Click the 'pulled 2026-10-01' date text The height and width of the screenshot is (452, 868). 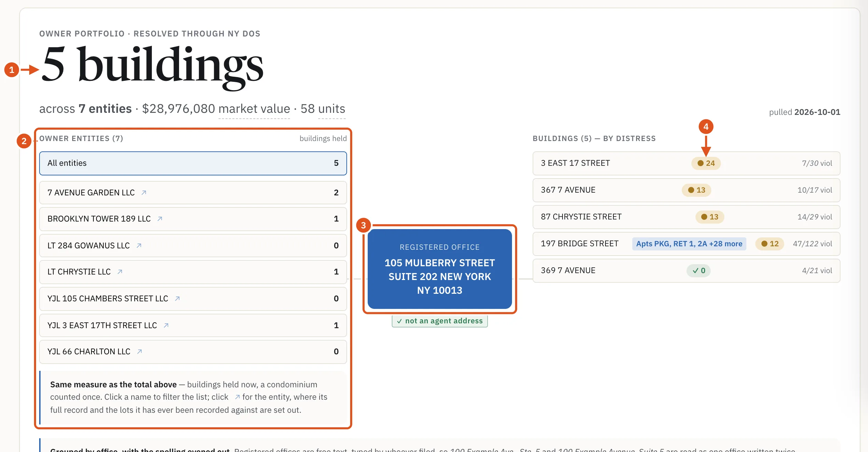pyautogui.click(x=804, y=112)
